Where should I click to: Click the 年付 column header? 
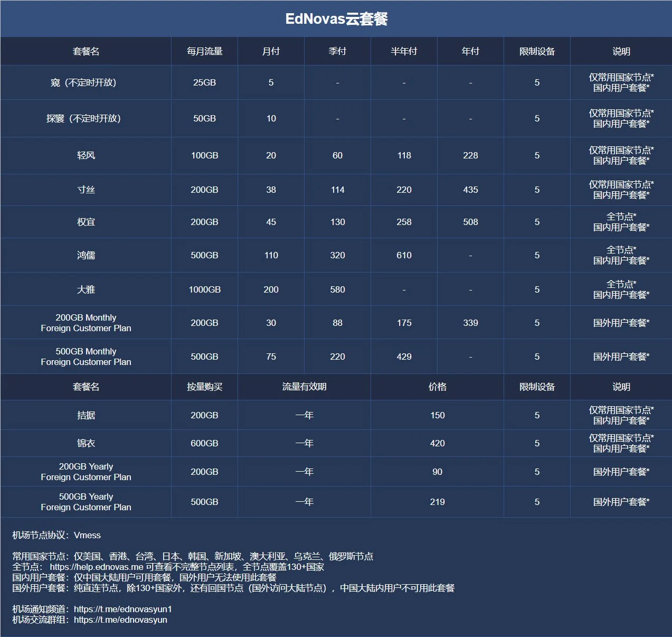[x=470, y=51]
